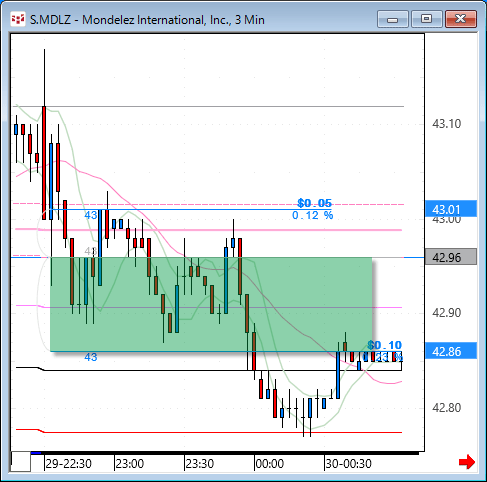Image resolution: width=487 pixels, height=482 pixels.
Task: Click the 42.80 price scale label
Action: 446,408
